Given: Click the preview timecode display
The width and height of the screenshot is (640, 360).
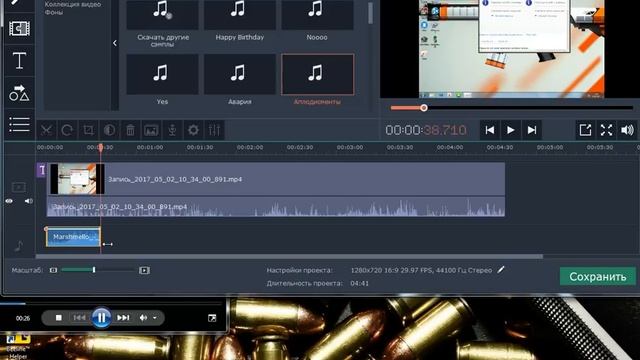Looking at the screenshot, I should [426, 130].
